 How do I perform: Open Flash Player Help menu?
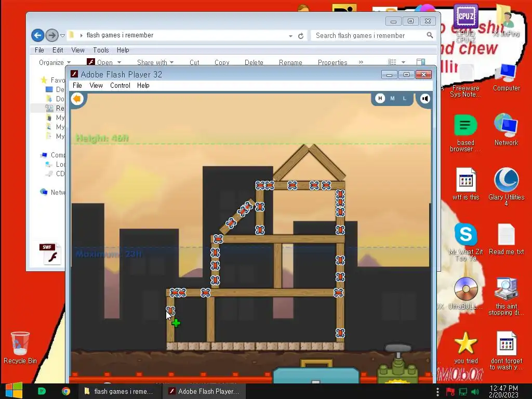(x=143, y=86)
